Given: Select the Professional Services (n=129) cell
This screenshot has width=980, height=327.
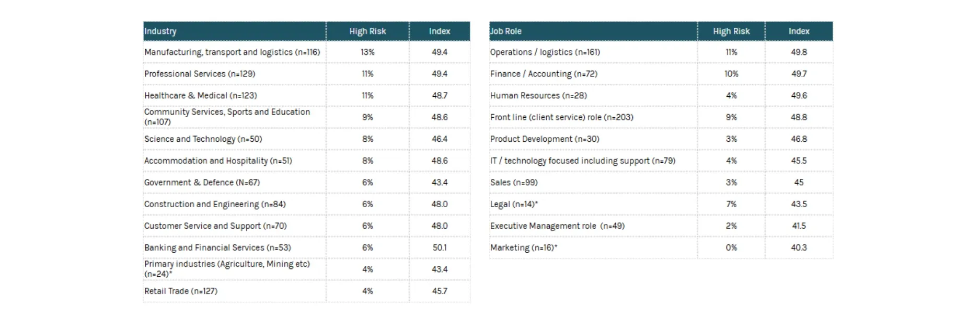Looking at the screenshot, I should coord(200,74).
